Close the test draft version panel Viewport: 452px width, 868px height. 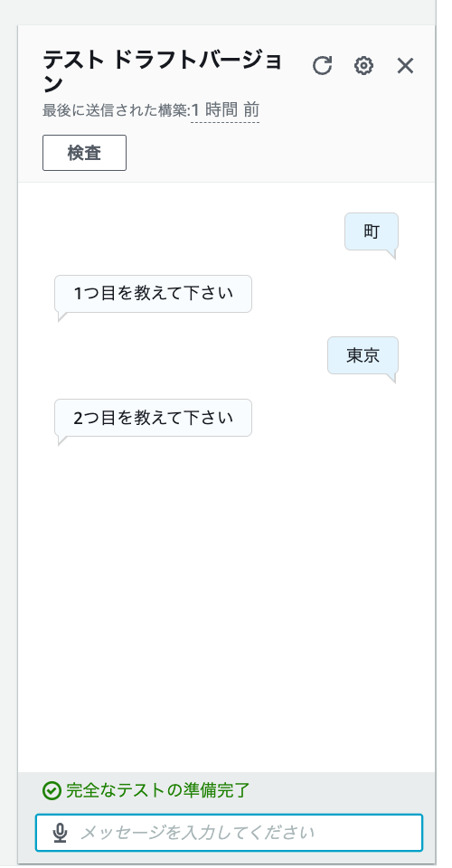click(406, 66)
